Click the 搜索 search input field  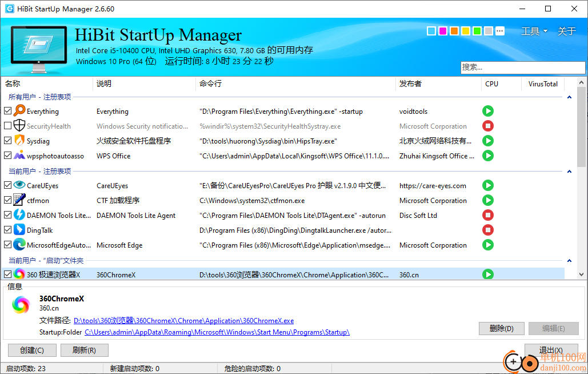tap(523, 67)
